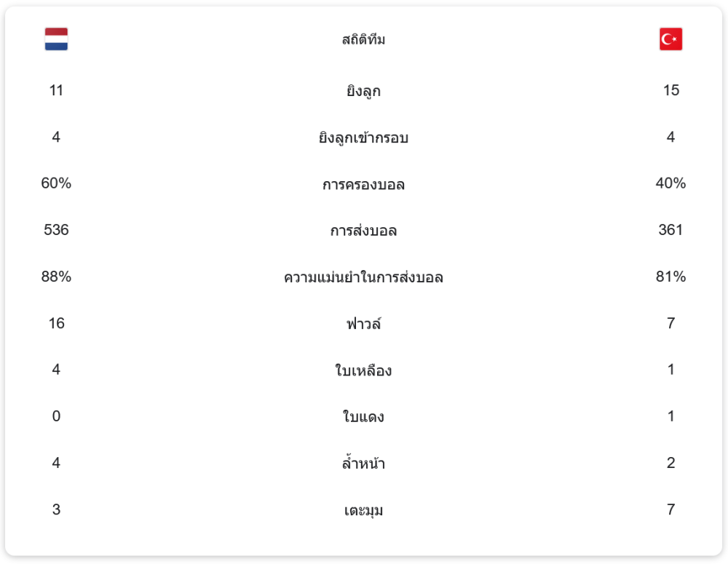Click the ใบแดง red cards label
728x564 pixels.
[x=363, y=418]
